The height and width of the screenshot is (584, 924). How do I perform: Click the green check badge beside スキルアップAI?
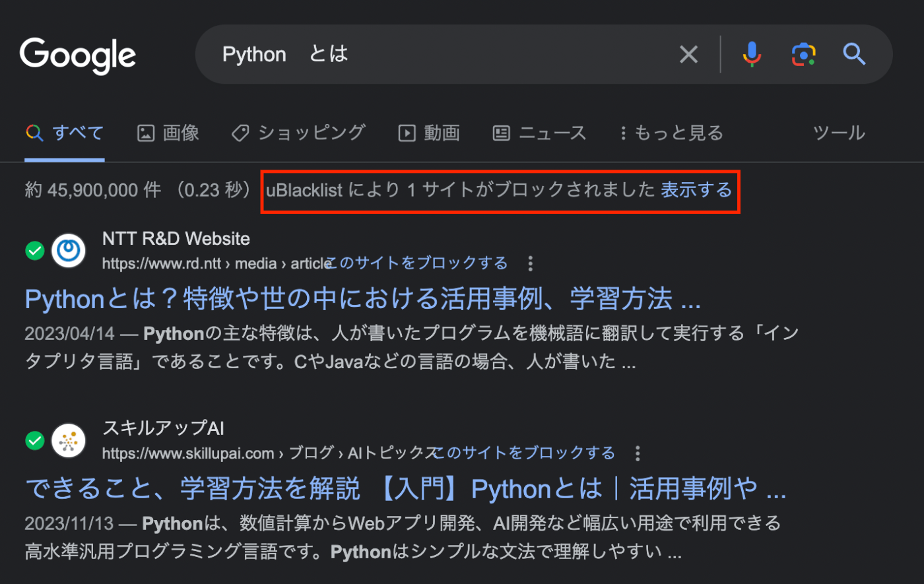(34, 440)
